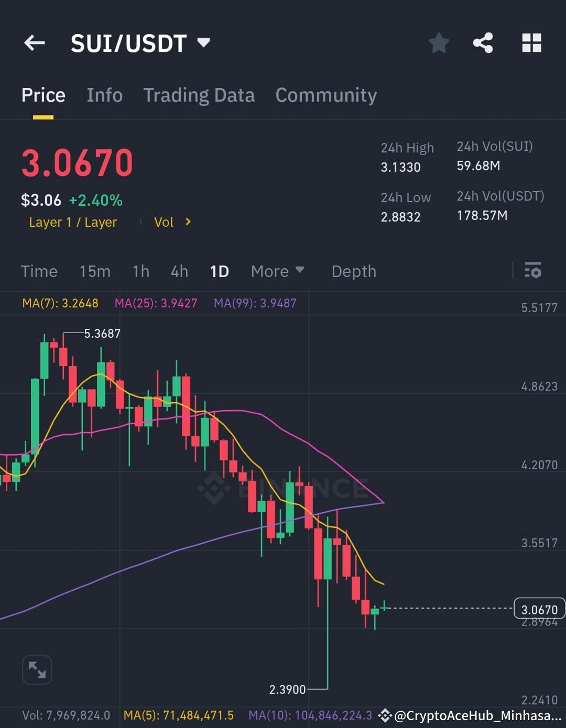Viewport: 566px width, 728px height.
Task: Switch to the Info tab
Action: pyautogui.click(x=104, y=95)
